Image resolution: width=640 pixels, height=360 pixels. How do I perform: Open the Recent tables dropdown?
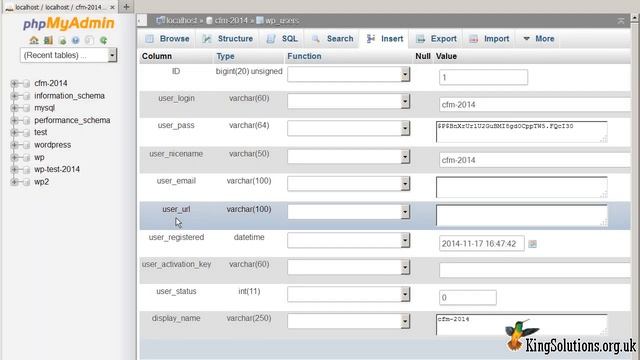(69, 55)
